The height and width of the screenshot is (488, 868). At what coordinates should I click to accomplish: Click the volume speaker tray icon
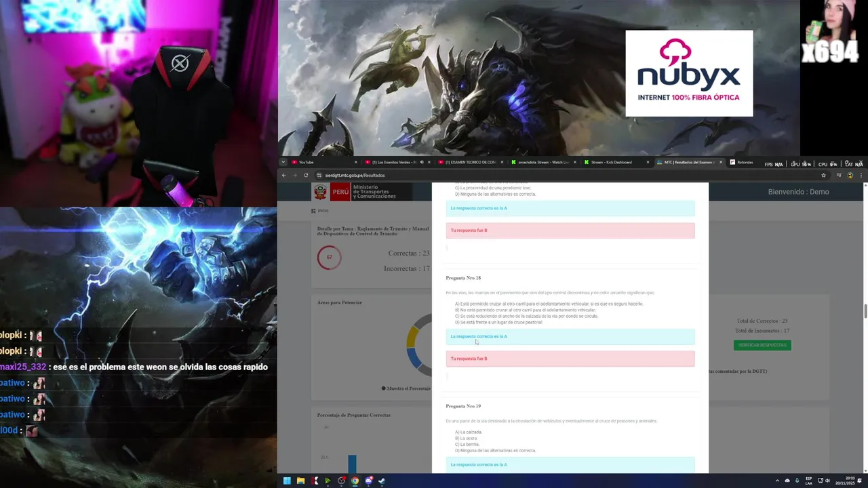[x=827, y=481]
